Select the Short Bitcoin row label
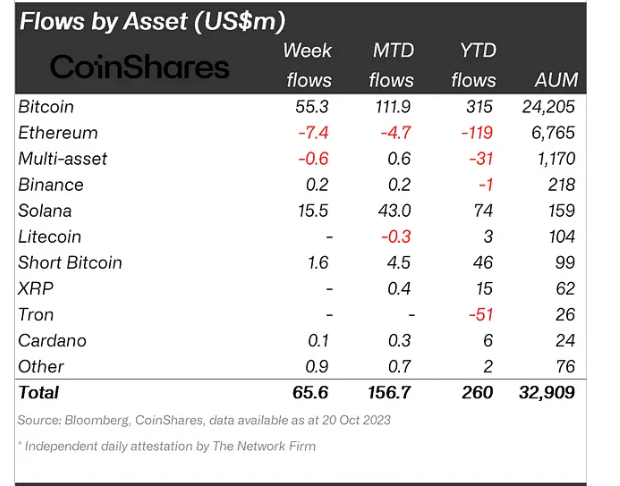Screen dimensions: 620x486 (70, 262)
